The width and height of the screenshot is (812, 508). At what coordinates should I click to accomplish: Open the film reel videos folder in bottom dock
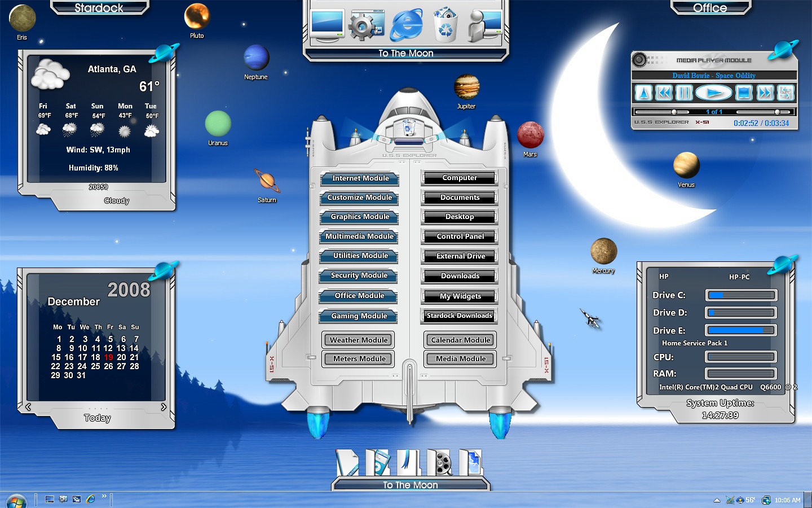440,463
